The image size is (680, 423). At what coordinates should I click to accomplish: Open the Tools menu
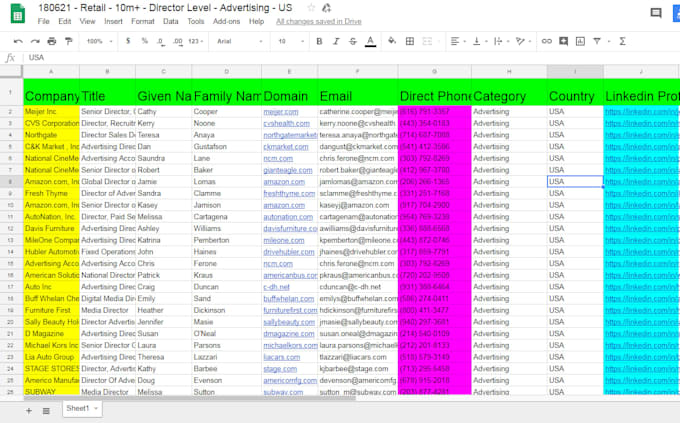point(196,21)
